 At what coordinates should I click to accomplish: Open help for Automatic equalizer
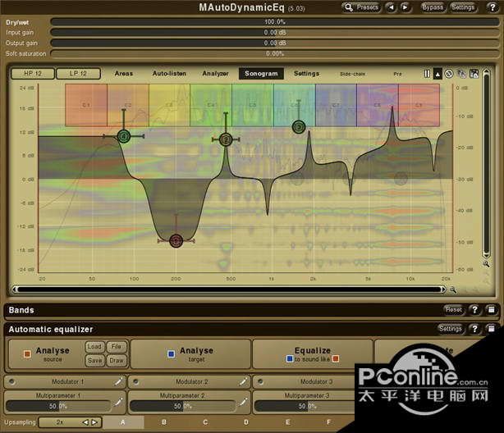[x=474, y=329]
